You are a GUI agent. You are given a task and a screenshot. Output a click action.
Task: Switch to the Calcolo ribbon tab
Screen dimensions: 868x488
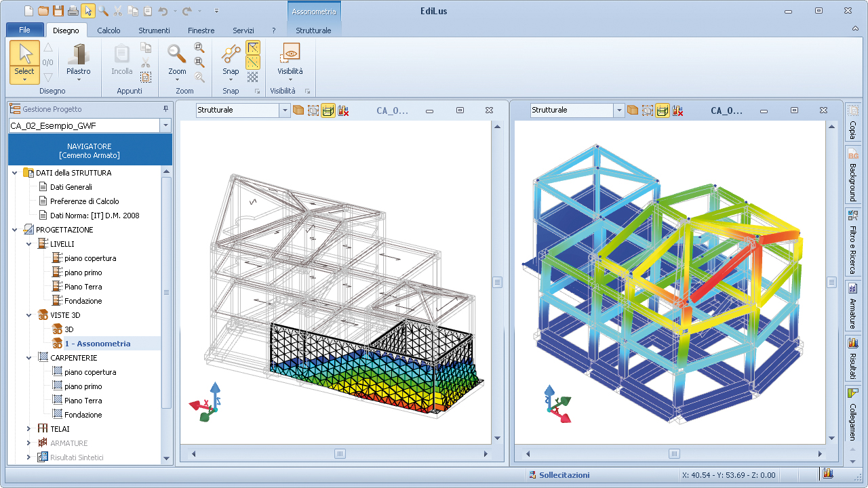(x=108, y=30)
